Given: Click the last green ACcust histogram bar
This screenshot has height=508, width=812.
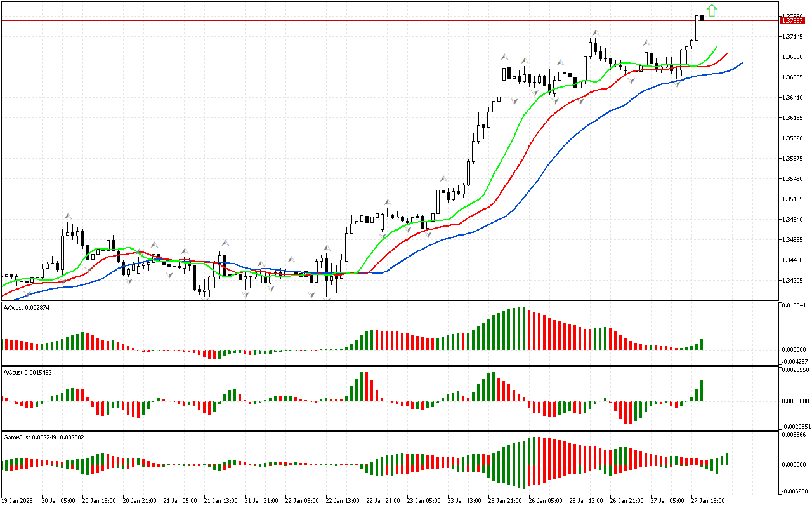Looking at the screenshot, I should [702, 391].
